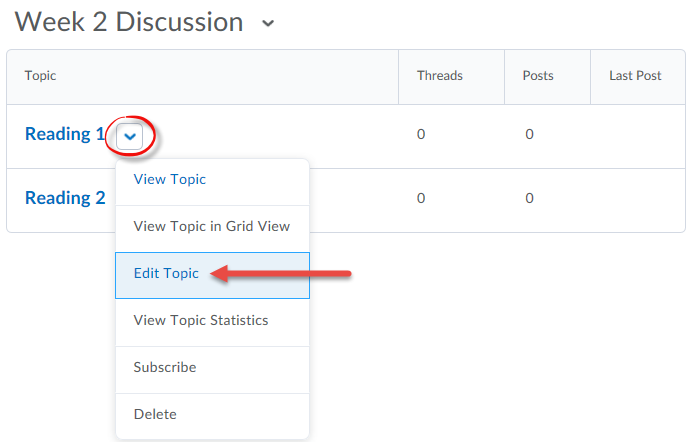The height and width of the screenshot is (442, 695).
Task: Open the Reading 1 chevron dropdown
Action: [x=129, y=136]
